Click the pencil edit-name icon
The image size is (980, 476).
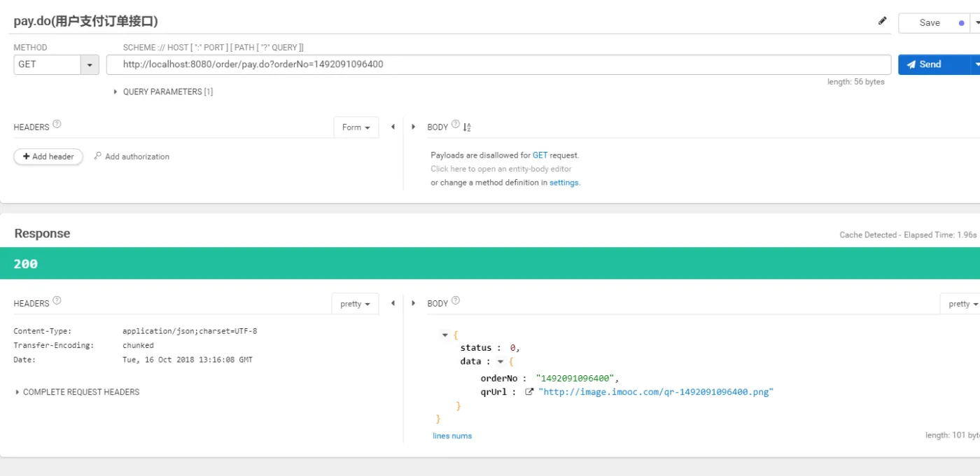point(882,21)
